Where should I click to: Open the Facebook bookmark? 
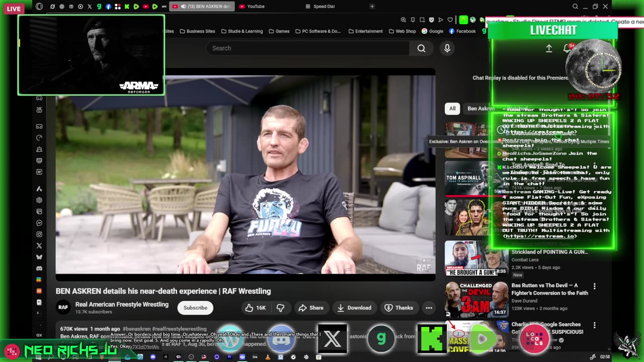(462, 31)
